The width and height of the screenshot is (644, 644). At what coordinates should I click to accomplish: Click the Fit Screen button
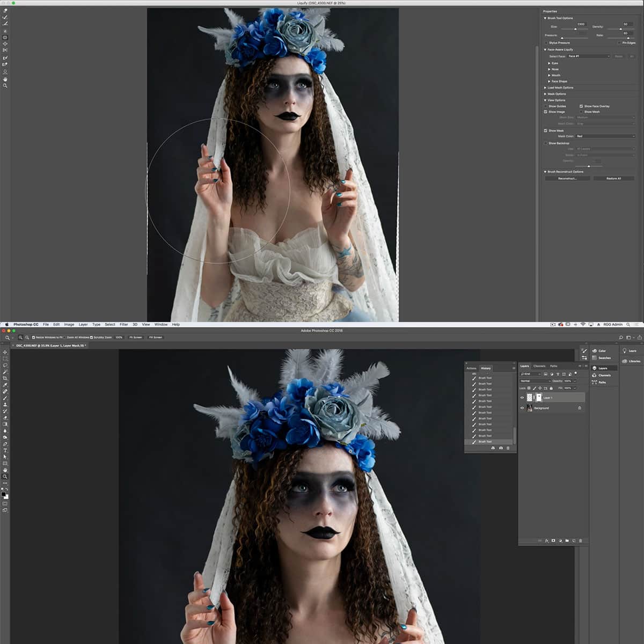click(136, 338)
